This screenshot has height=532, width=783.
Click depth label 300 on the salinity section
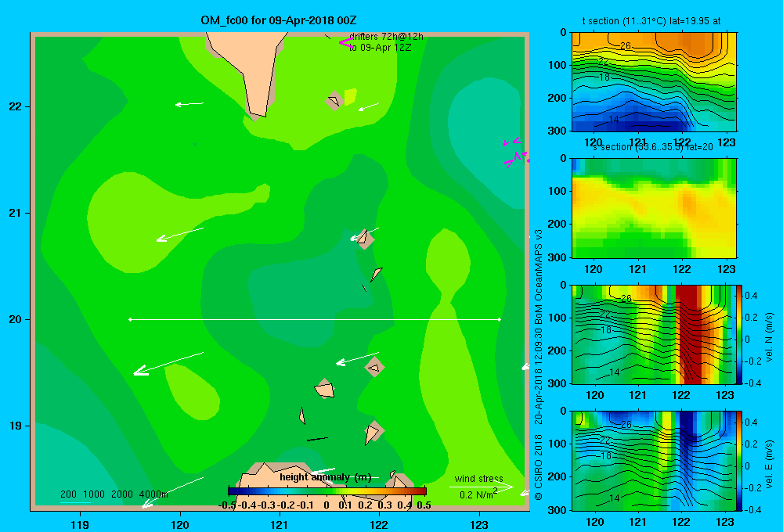point(557,257)
